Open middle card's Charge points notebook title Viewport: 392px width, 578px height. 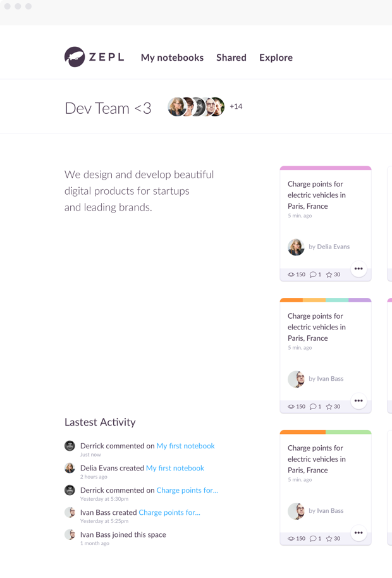click(x=316, y=327)
